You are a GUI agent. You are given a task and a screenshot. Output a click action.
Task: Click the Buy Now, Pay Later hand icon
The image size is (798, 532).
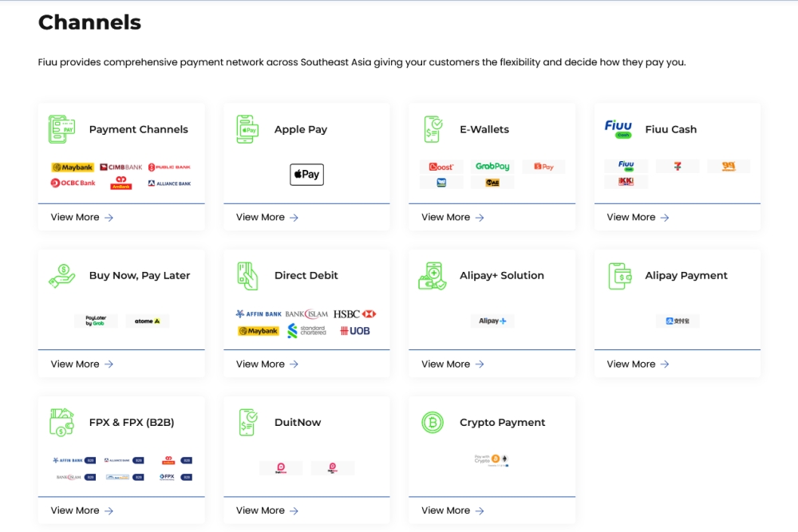coord(62,276)
